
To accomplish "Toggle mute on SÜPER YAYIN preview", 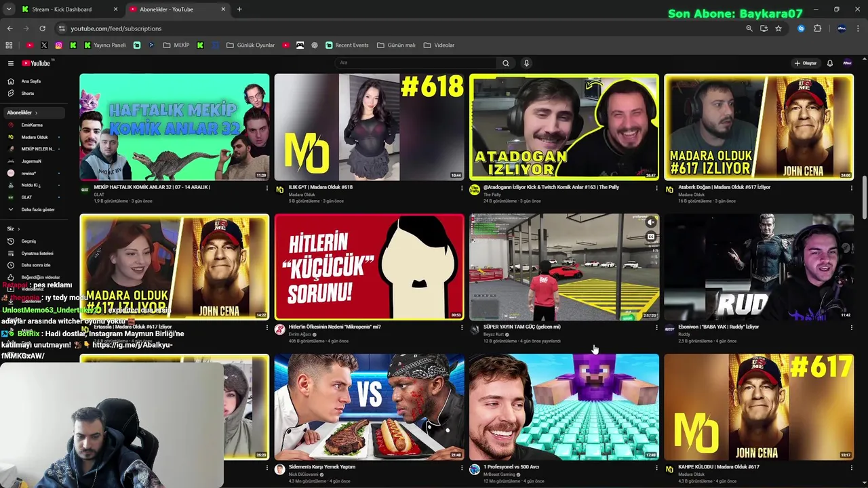I will pos(650,222).
